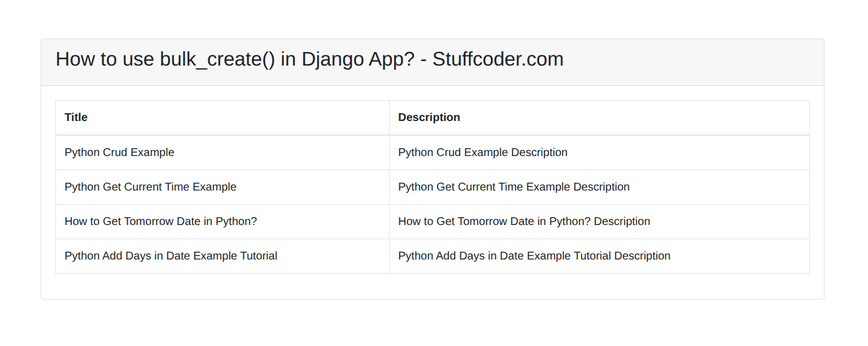Click the word Stuffcoder.com in the heading
Screen dimensions: 868x346
click(498, 59)
